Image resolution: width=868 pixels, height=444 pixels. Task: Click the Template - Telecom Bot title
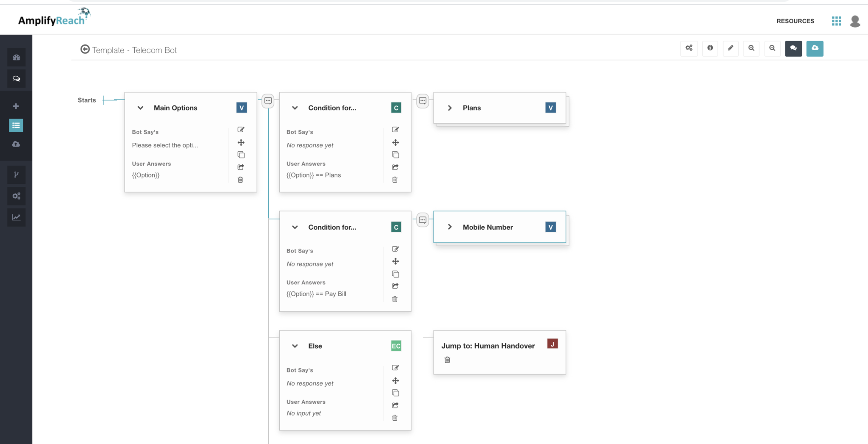[134, 50]
